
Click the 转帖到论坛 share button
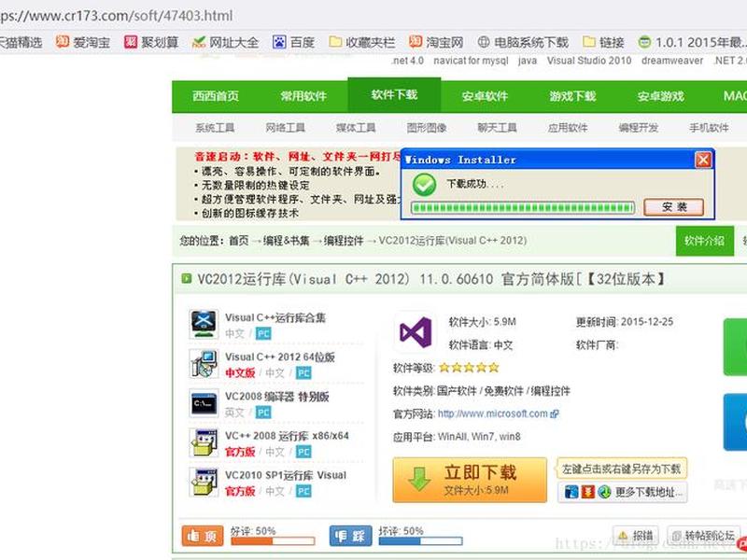point(703,536)
